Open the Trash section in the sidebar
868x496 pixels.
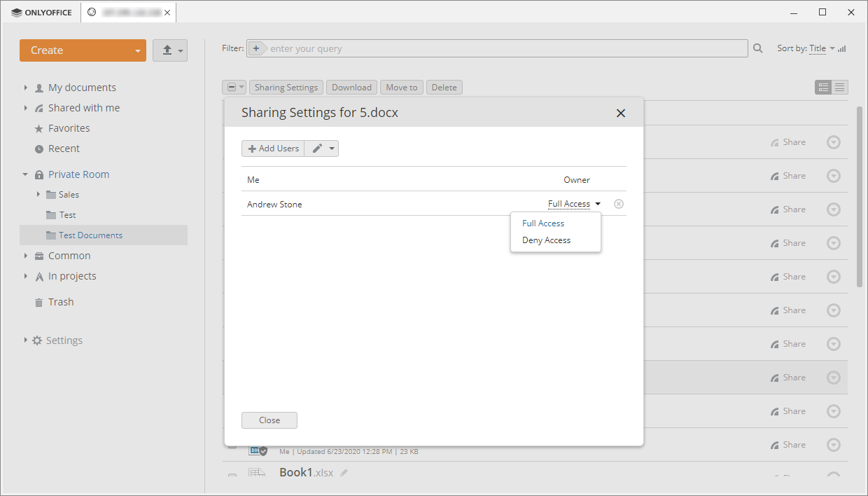[60, 301]
